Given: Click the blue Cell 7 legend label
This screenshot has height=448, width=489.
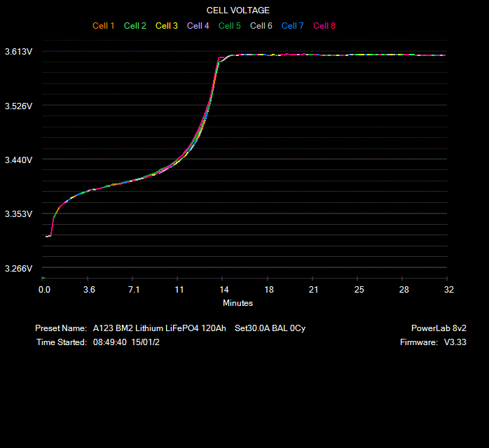Looking at the screenshot, I should point(293,26).
